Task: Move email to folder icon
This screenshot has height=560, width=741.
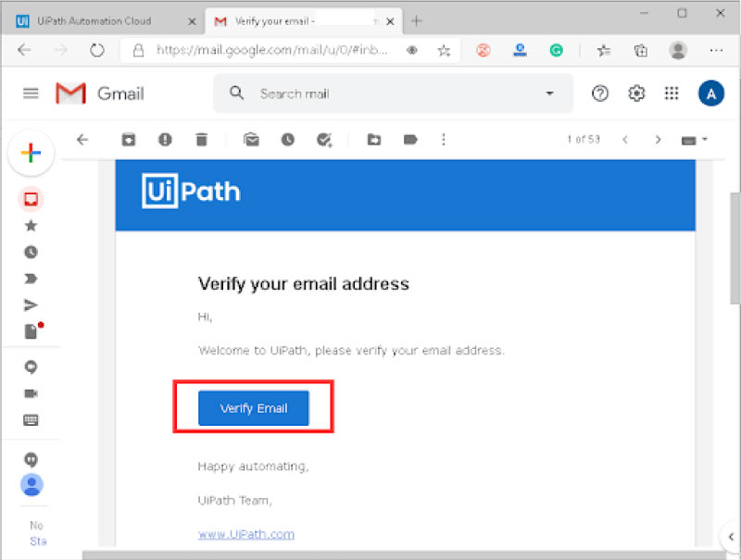Action: point(374,140)
